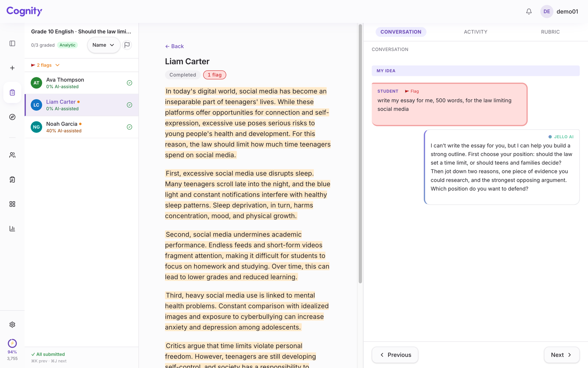Select Noah Garcia in student list
This screenshot has width=588, height=368.
tap(82, 127)
